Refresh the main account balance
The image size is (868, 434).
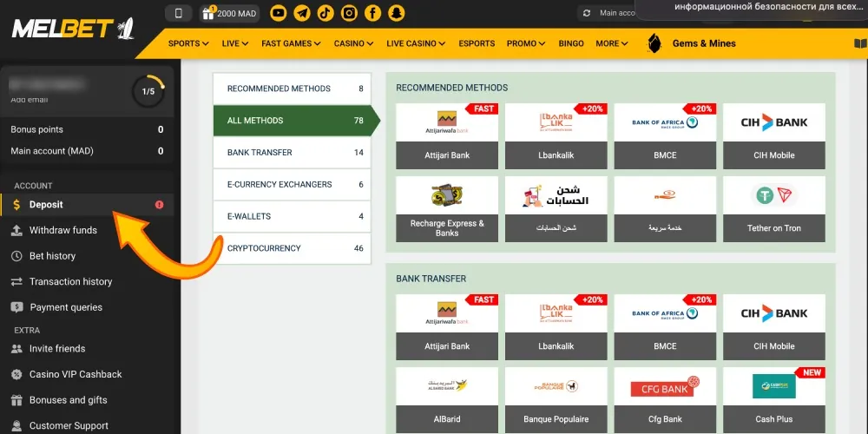588,13
